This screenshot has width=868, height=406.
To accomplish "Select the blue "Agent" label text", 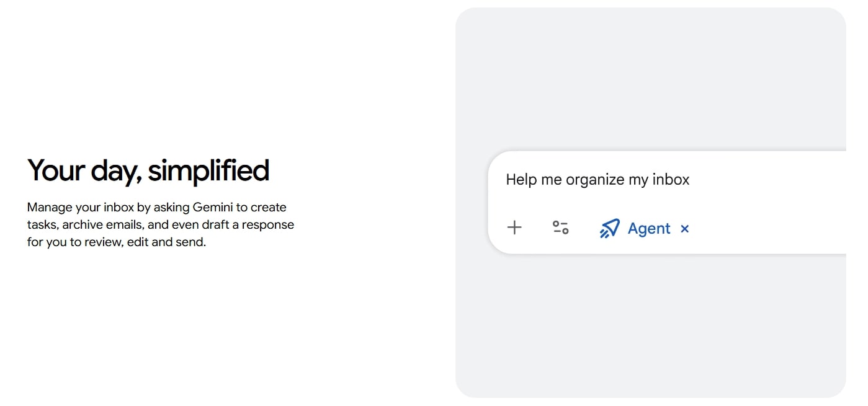I will 648,228.
